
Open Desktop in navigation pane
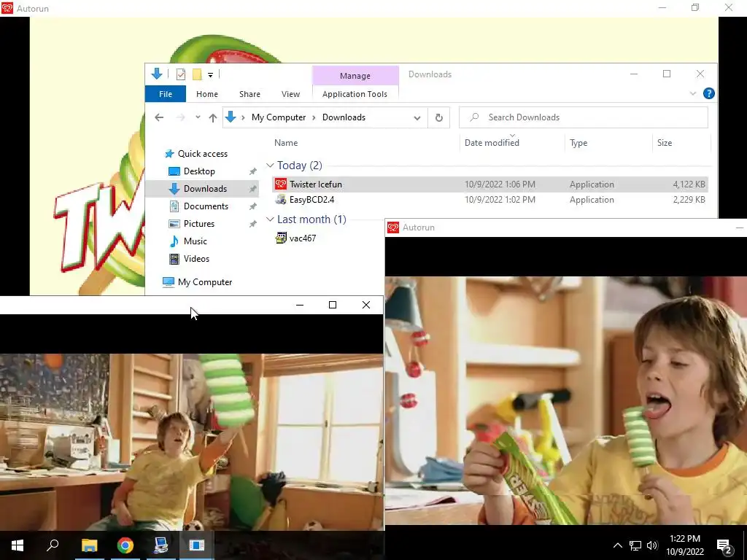point(199,171)
